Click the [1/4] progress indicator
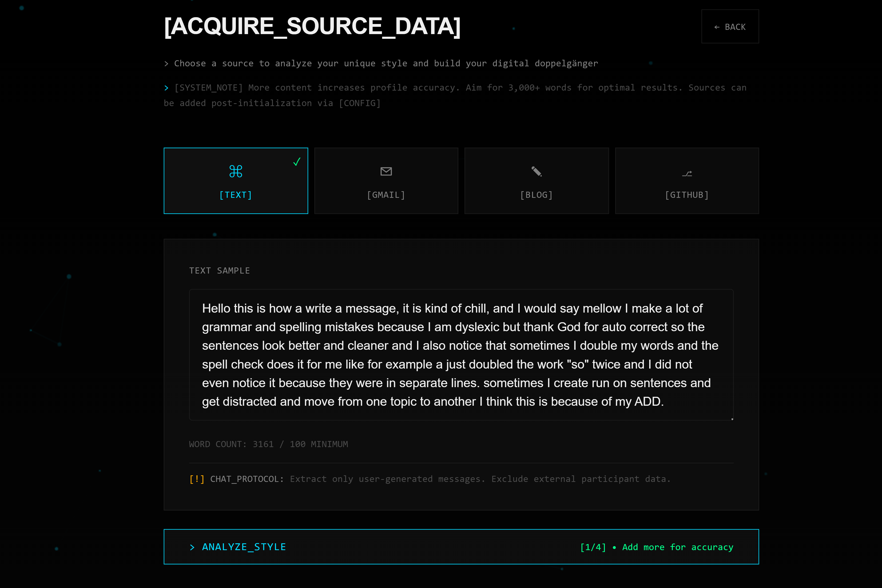 coord(593,547)
